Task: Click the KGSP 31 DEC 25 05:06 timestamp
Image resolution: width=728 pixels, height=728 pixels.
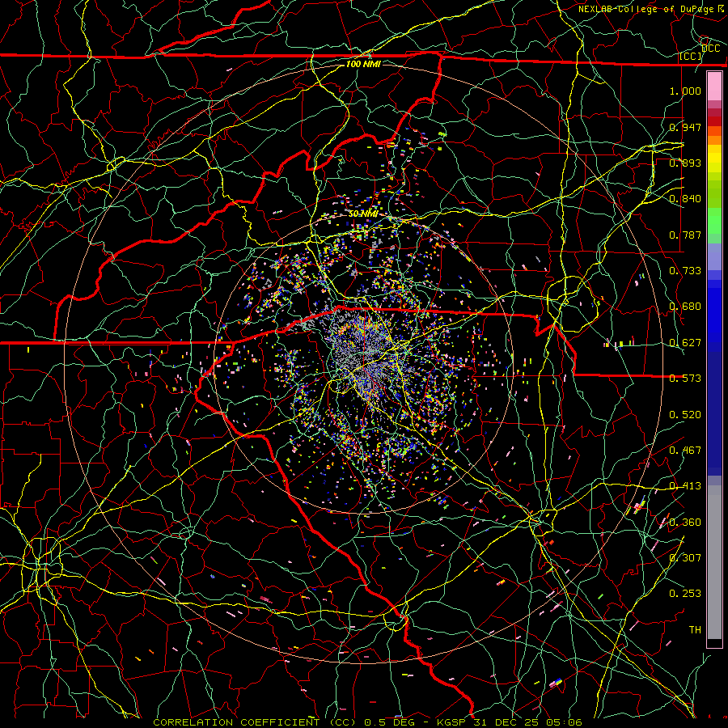Action: pyautogui.click(x=510, y=722)
